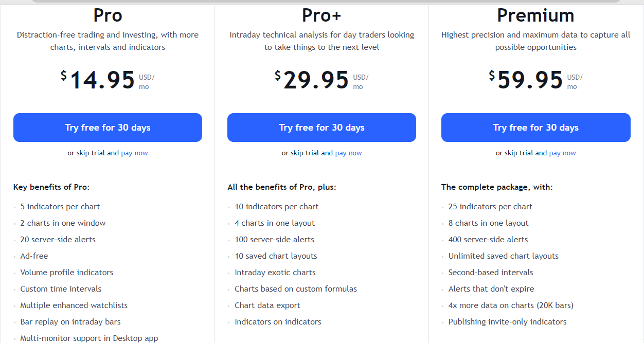Click 'Bar replay on intraday bars' feature
This screenshot has width=644, height=343.
point(70,322)
